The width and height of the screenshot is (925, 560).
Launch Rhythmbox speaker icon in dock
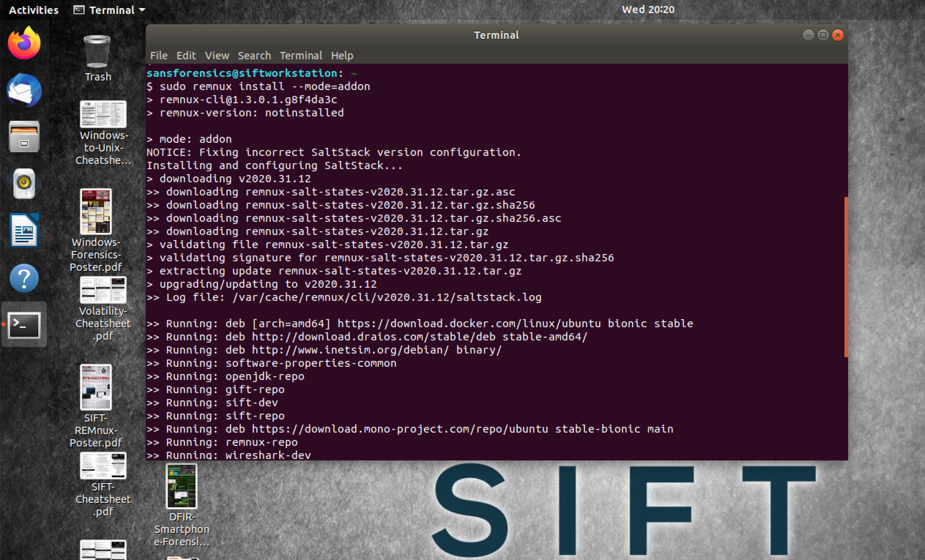(24, 183)
